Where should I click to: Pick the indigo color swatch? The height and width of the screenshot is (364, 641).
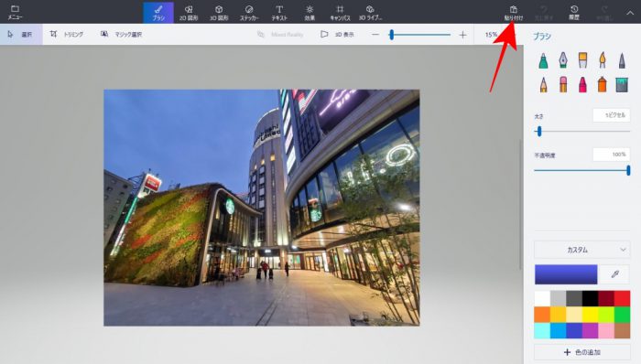click(574, 330)
